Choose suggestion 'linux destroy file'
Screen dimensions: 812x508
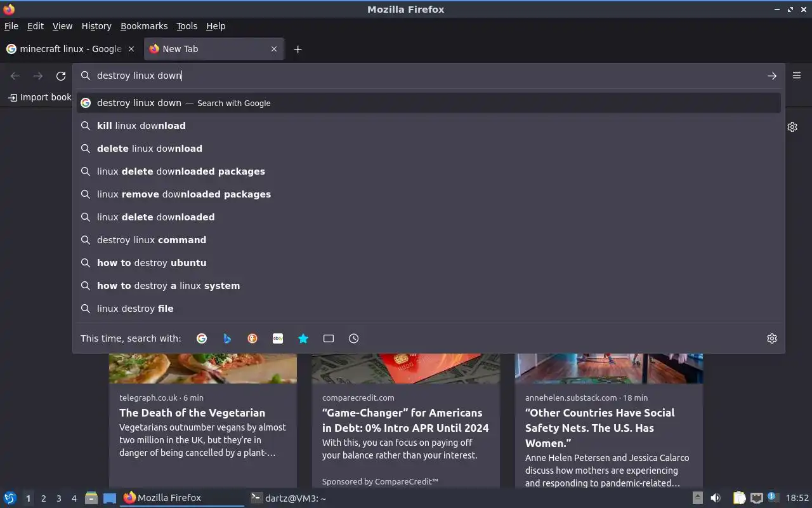pos(428,309)
